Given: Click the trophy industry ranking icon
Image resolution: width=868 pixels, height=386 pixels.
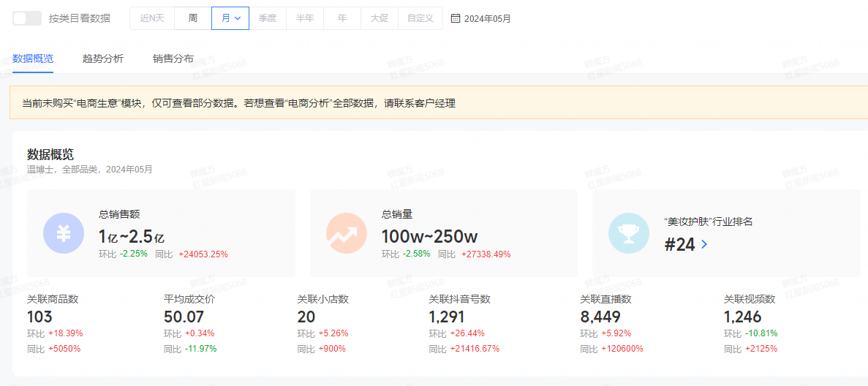Looking at the screenshot, I should click(x=629, y=233).
